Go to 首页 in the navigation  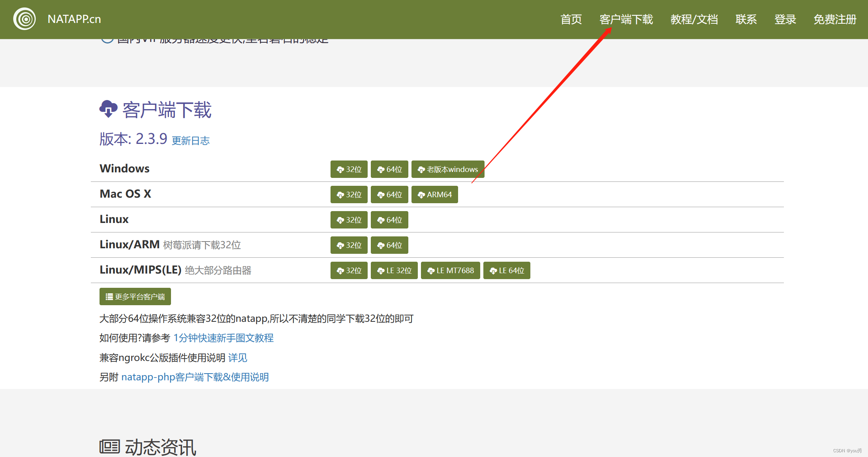pos(571,19)
